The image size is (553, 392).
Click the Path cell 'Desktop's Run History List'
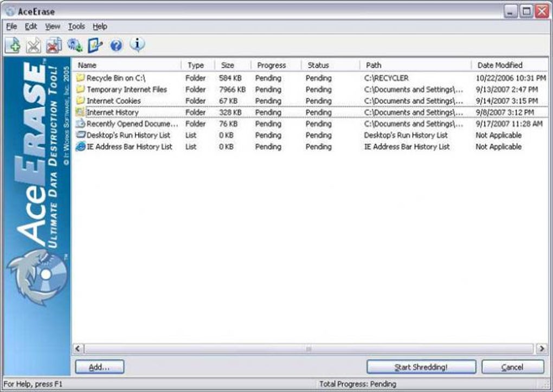pos(406,135)
